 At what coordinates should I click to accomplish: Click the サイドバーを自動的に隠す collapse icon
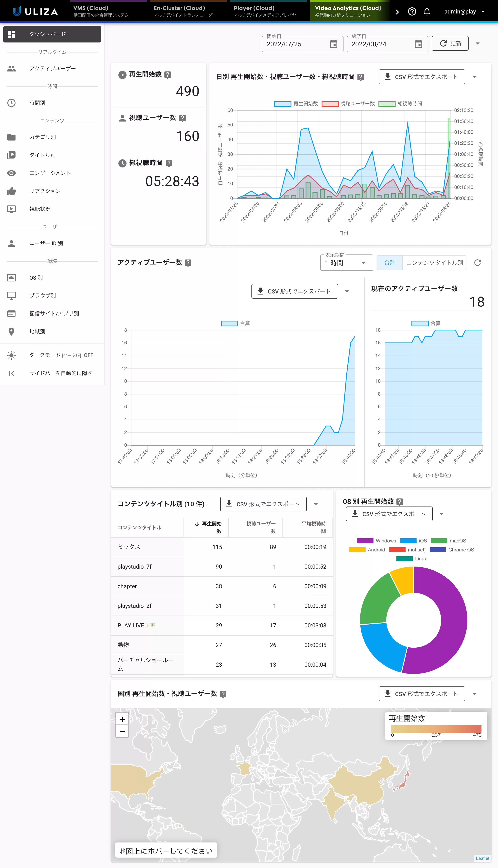[x=11, y=373]
